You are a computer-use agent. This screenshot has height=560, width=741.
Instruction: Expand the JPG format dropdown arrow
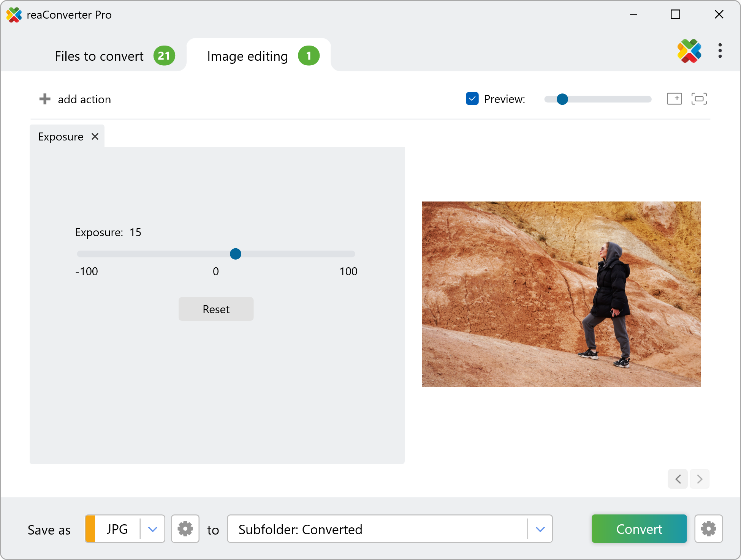(x=153, y=529)
